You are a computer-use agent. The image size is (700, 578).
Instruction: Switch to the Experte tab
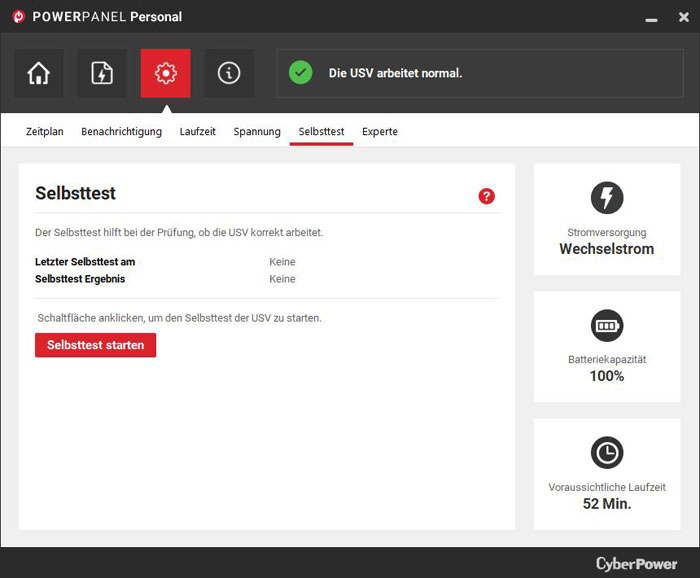380,132
